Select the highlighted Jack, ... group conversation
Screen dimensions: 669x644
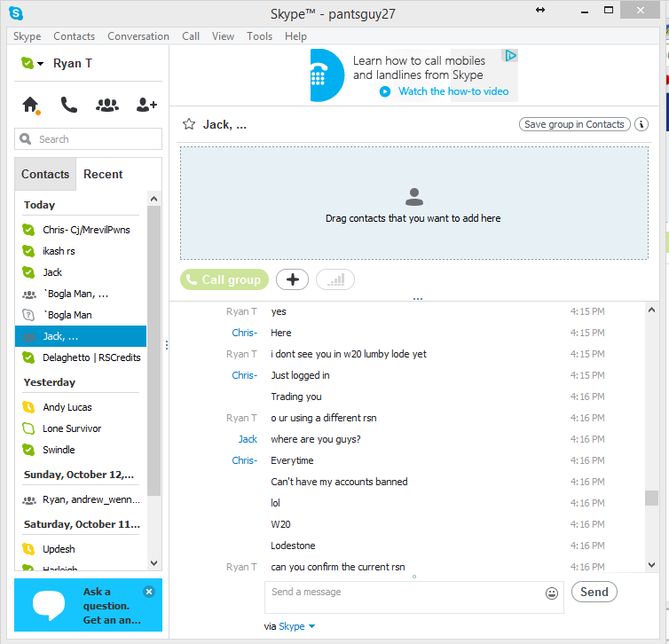[x=81, y=336]
